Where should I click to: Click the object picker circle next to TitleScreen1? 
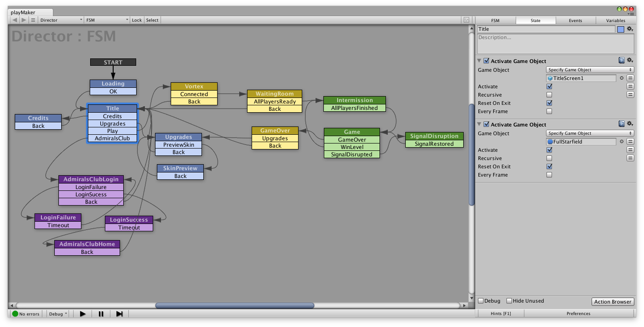tap(621, 78)
